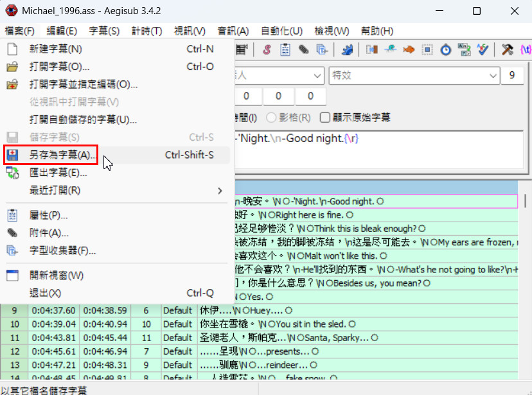Click the Attachments paperclip toolbar icon
The width and height of the screenshot is (532, 395).
(x=303, y=49)
